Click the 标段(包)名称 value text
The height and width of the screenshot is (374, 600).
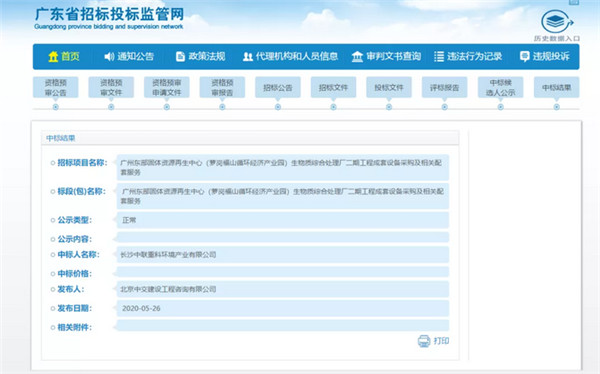coord(282,196)
